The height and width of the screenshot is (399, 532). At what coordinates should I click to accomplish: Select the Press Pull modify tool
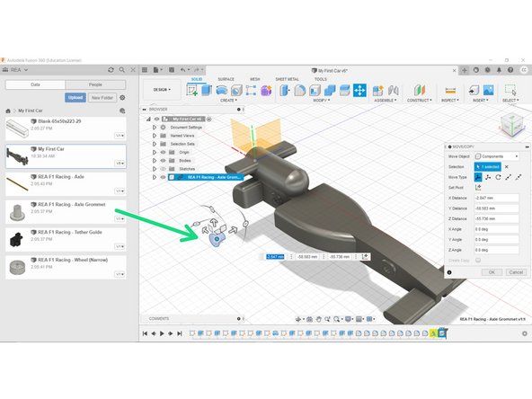click(285, 90)
